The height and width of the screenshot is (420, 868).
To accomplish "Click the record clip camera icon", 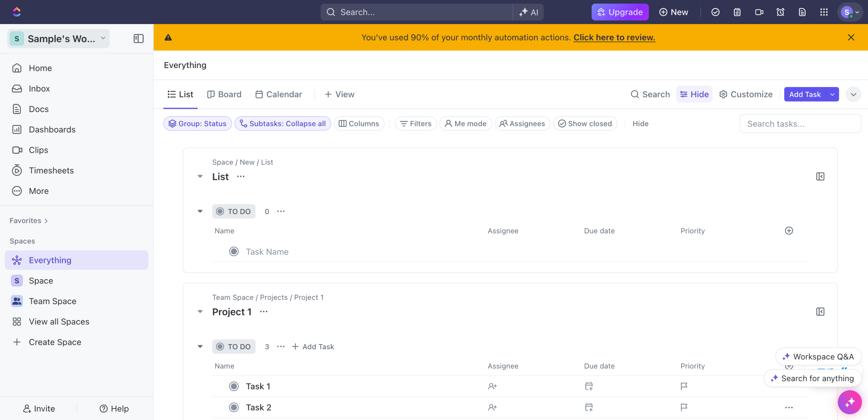I will pos(759,12).
